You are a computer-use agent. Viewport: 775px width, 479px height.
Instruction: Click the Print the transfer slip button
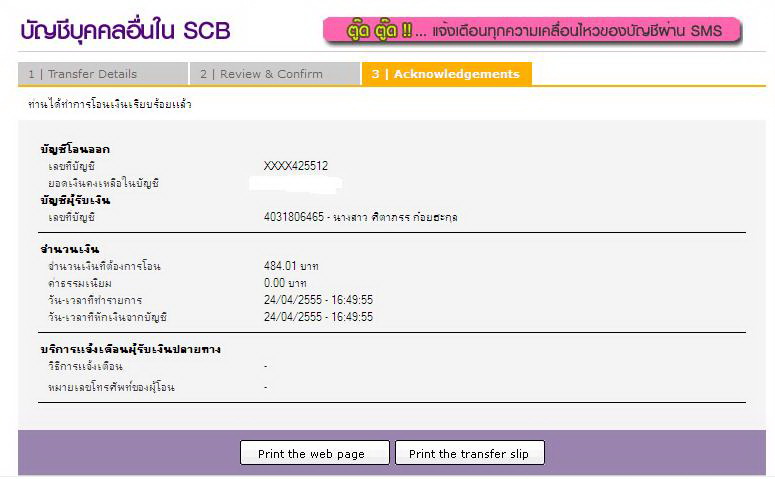[x=470, y=453]
